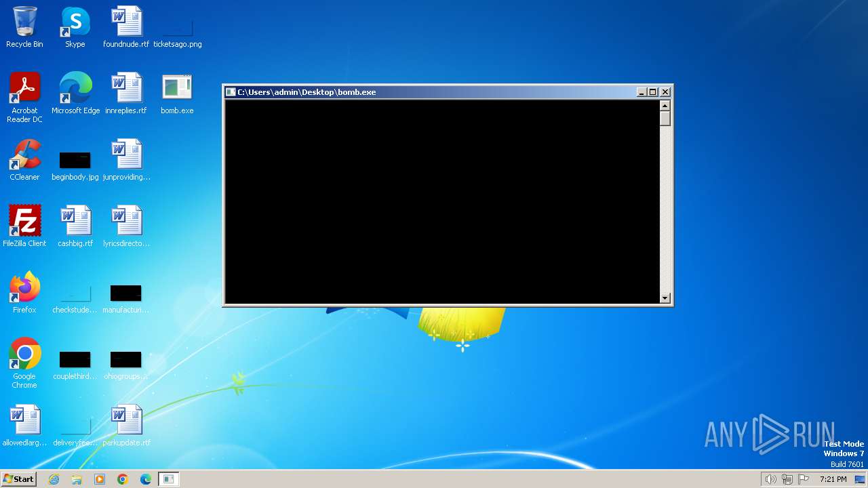Viewport: 868px width, 488px height.
Task: Click inside the black console area
Action: coord(442,201)
